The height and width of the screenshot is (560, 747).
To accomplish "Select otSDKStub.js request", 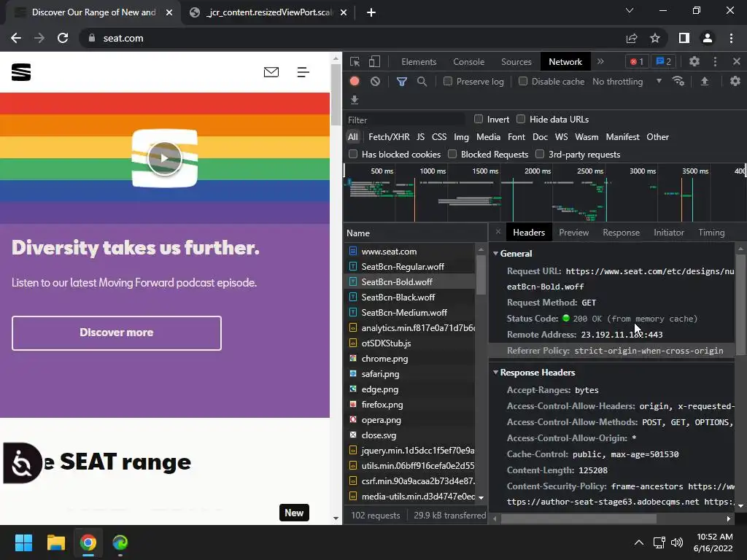I will tap(409, 343).
